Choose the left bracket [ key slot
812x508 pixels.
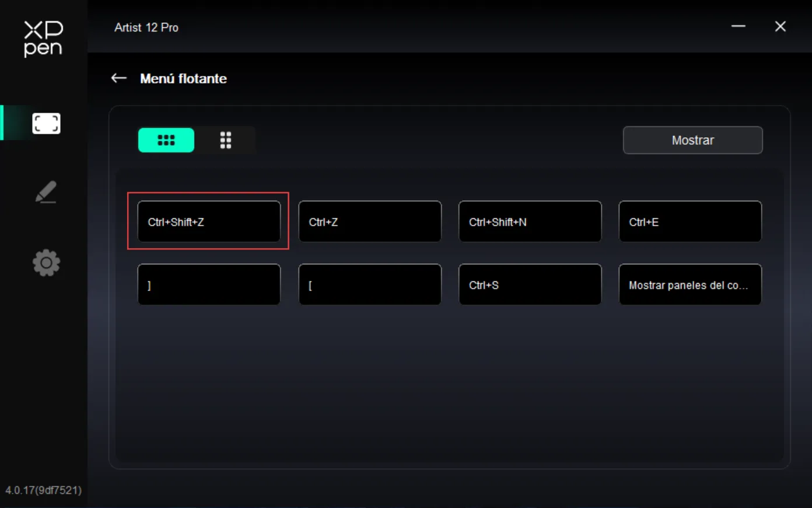pyautogui.click(x=370, y=284)
